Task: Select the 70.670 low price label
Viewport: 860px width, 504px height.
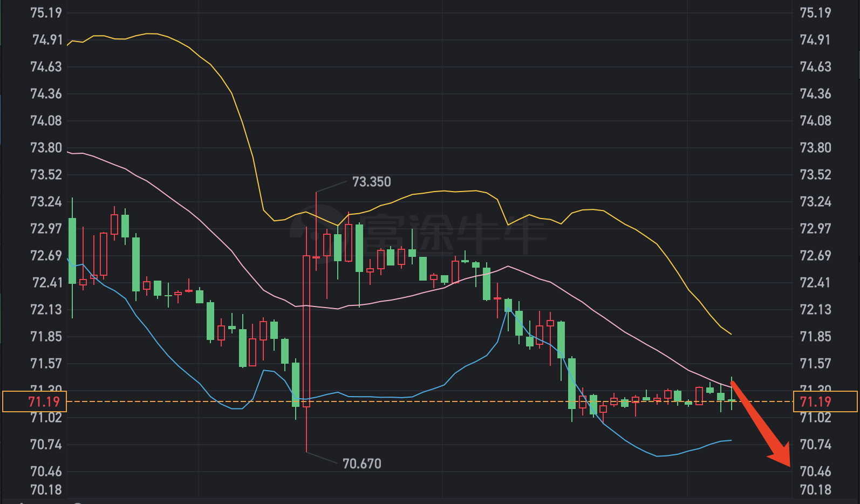Action: pyautogui.click(x=361, y=464)
